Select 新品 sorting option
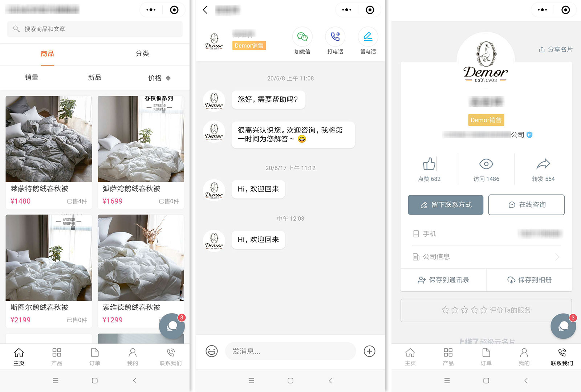This screenshot has width=581, height=392. click(x=94, y=78)
